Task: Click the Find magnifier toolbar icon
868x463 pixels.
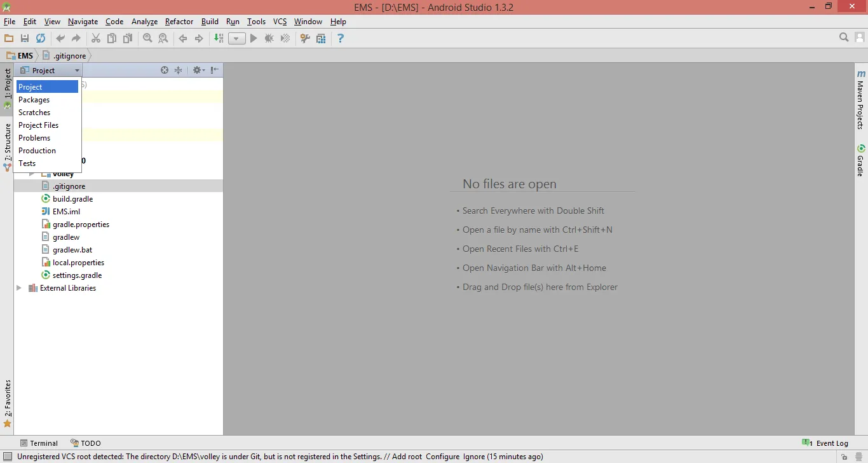Action: (147, 38)
